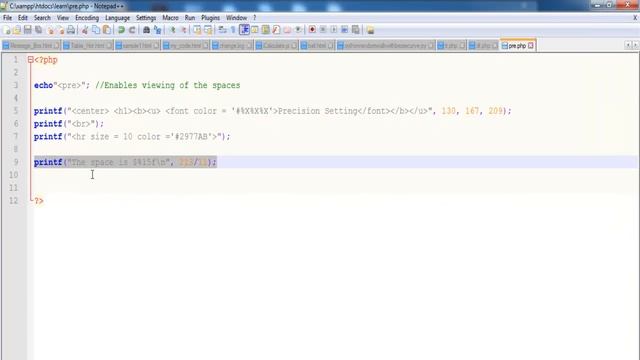The width and height of the screenshot is (640, 360).
Task: Click line number 9 in margin
Action: point(16,162)
